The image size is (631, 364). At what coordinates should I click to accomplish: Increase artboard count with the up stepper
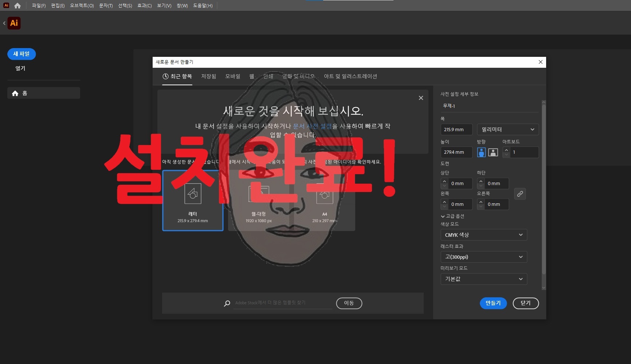pos(506,150)
